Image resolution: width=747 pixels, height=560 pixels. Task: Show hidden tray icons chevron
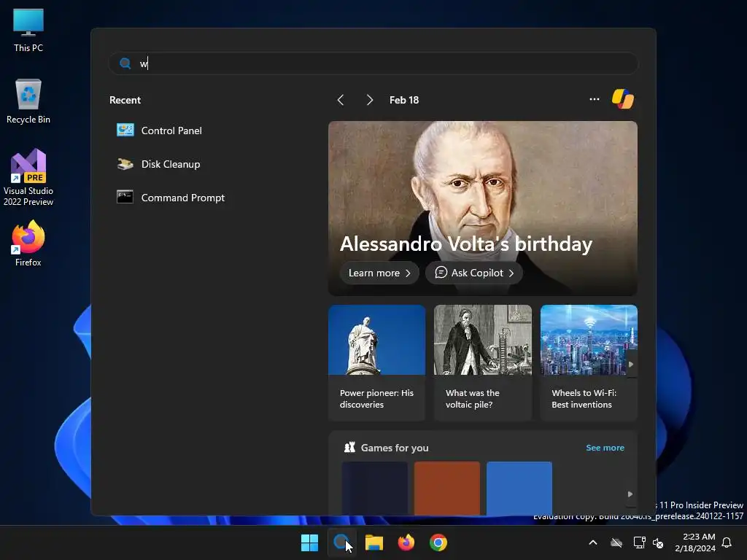tap(593, 542)
